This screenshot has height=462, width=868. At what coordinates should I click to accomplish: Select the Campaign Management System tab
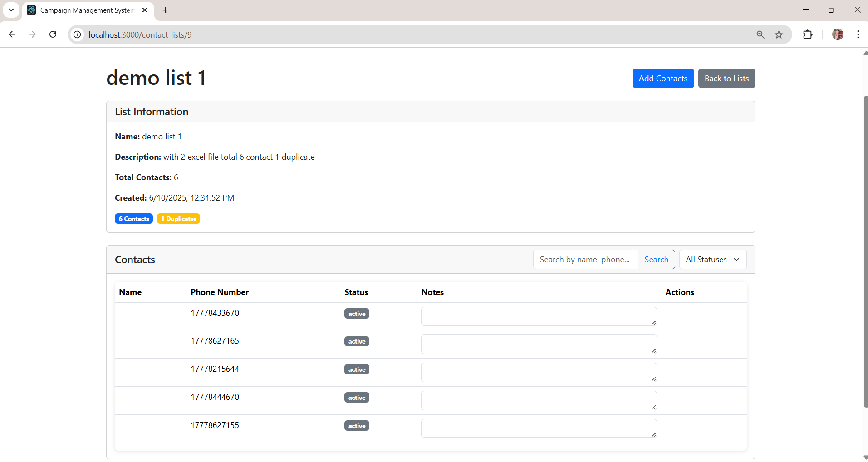[86, 10]
